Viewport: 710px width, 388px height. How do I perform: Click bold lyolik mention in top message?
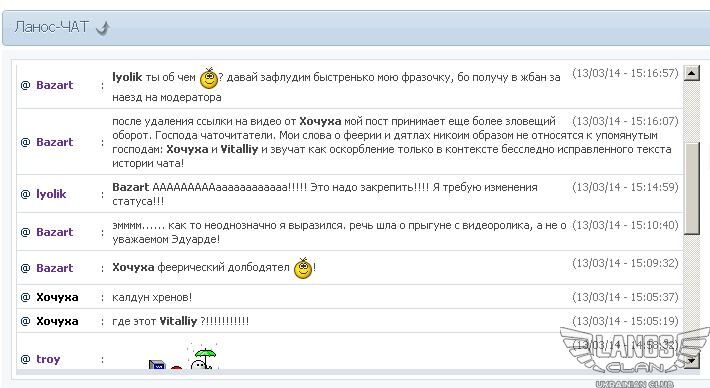pos(127,77)
